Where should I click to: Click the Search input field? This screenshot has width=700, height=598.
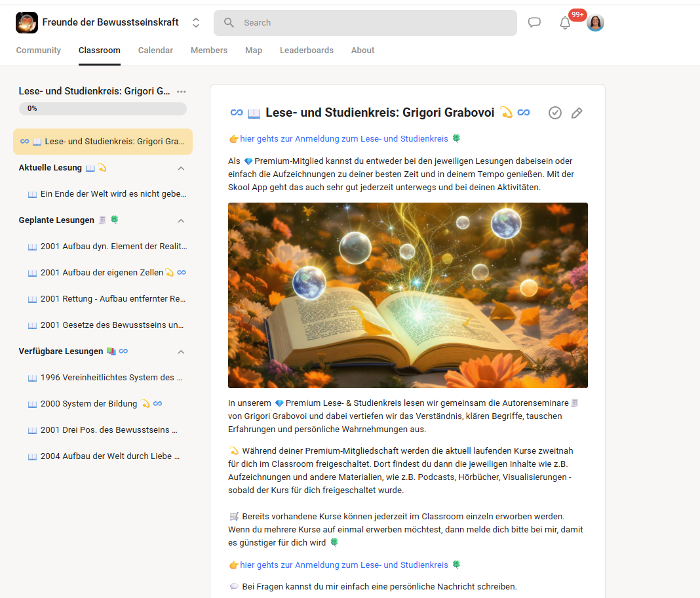tap(365, 23)
